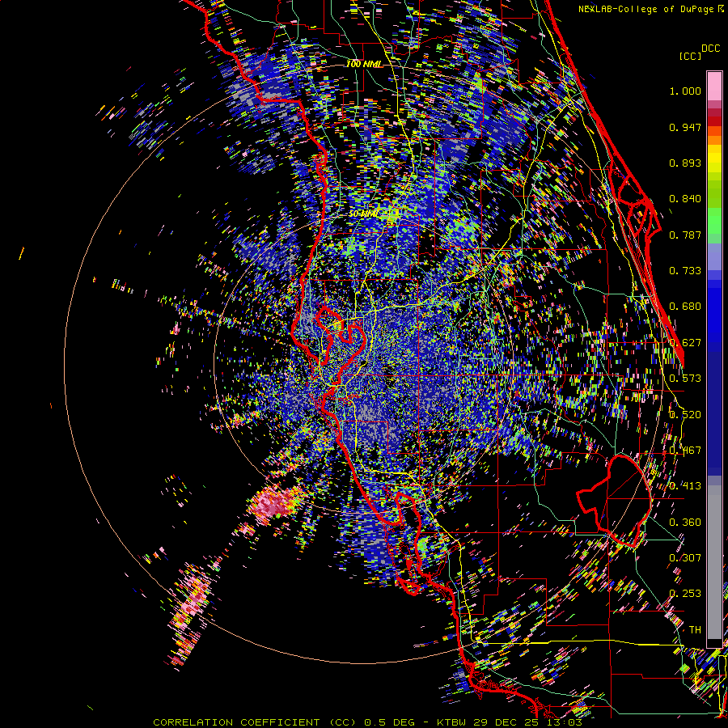This screenshot has width=728, height=728.
Task: Select the 1.000 scale value
Action: [685, 91]
